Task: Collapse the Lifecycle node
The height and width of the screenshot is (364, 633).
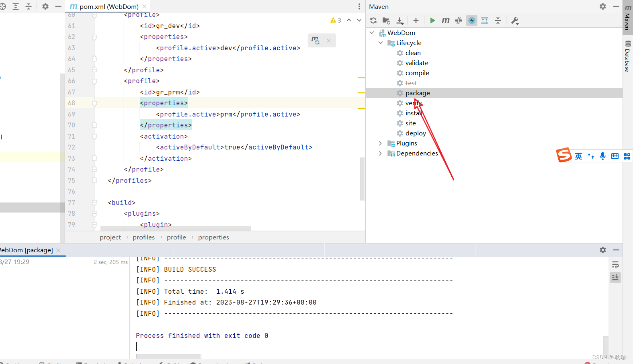Action: click(x=381, y=43)
